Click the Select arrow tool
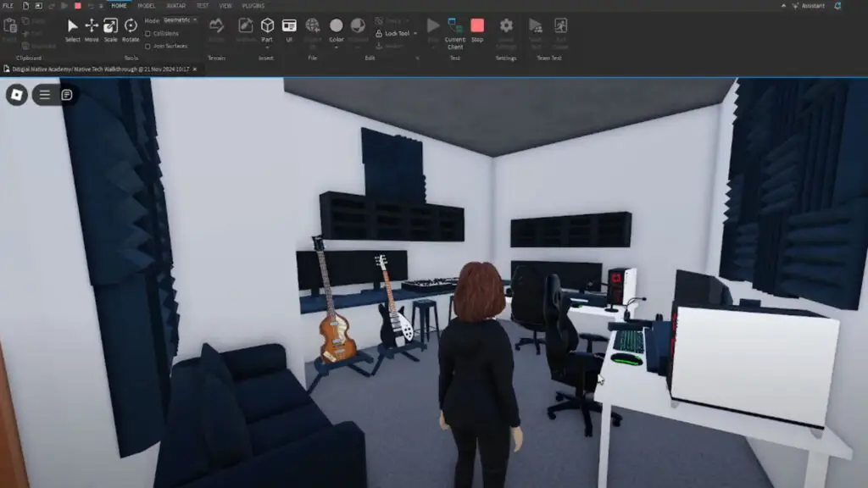The image size is (868, 488). 73,29
